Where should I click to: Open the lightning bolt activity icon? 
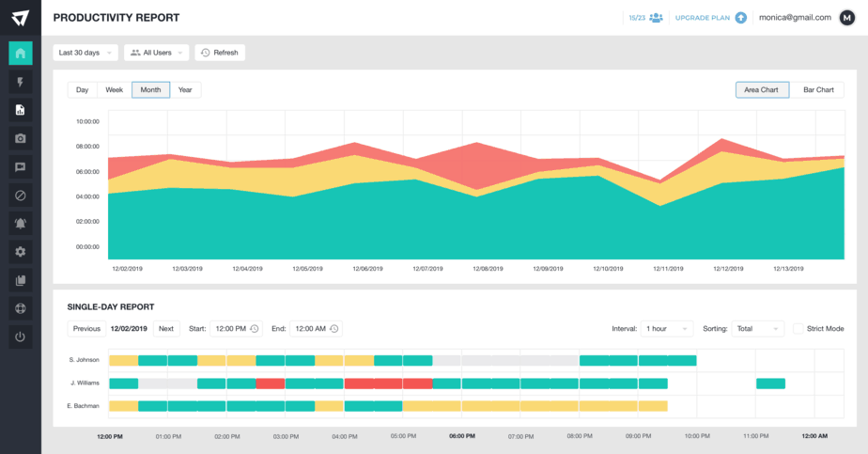tap(21, 82)
